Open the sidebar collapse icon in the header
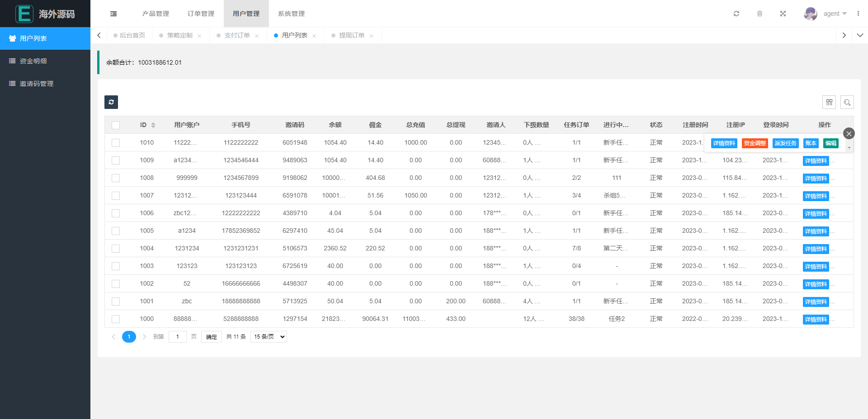868x419 pixels. (x=113, y=14)
